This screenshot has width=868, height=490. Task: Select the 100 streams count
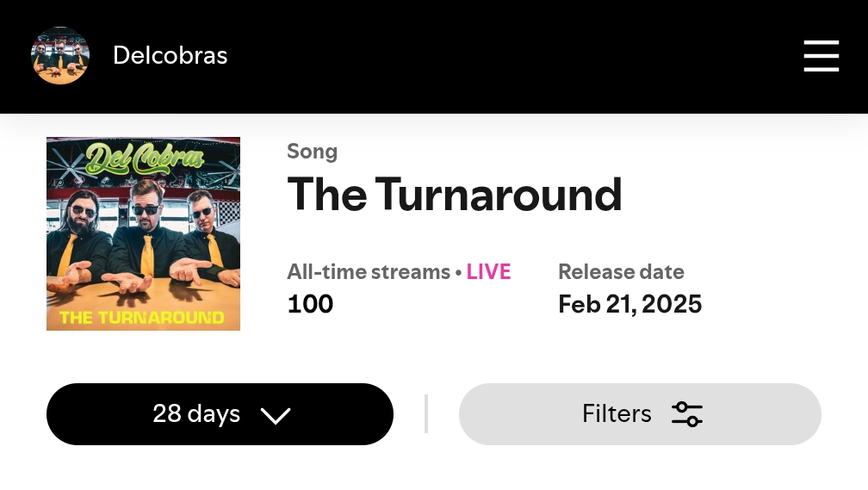pyautogui.click(x=310, y=304)
